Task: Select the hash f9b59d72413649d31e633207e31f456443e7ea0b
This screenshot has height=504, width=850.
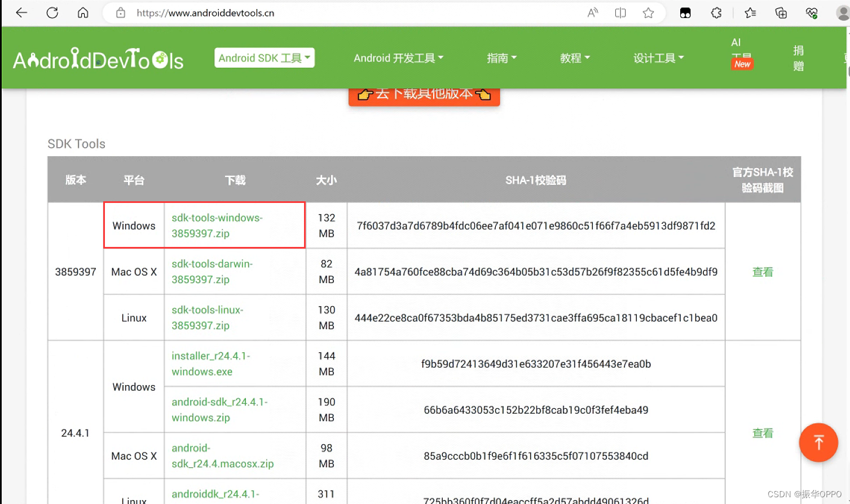Action: click(536, 364)
